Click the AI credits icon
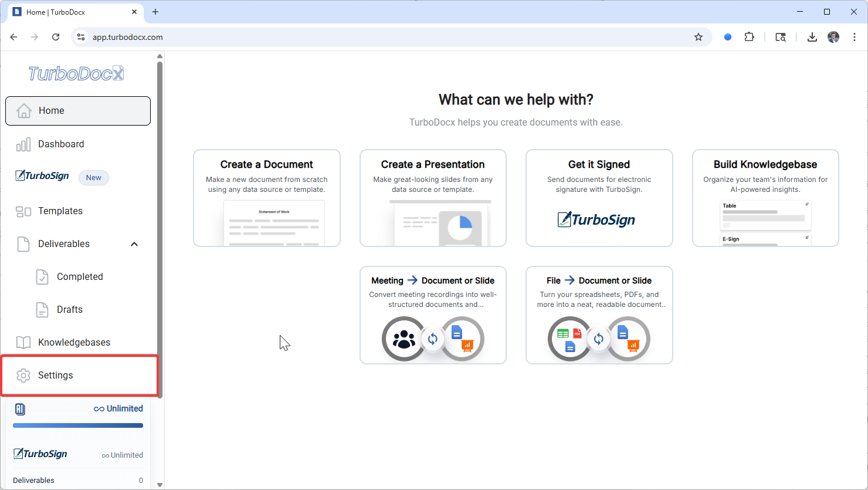868x490 pixels. (20, 409)
